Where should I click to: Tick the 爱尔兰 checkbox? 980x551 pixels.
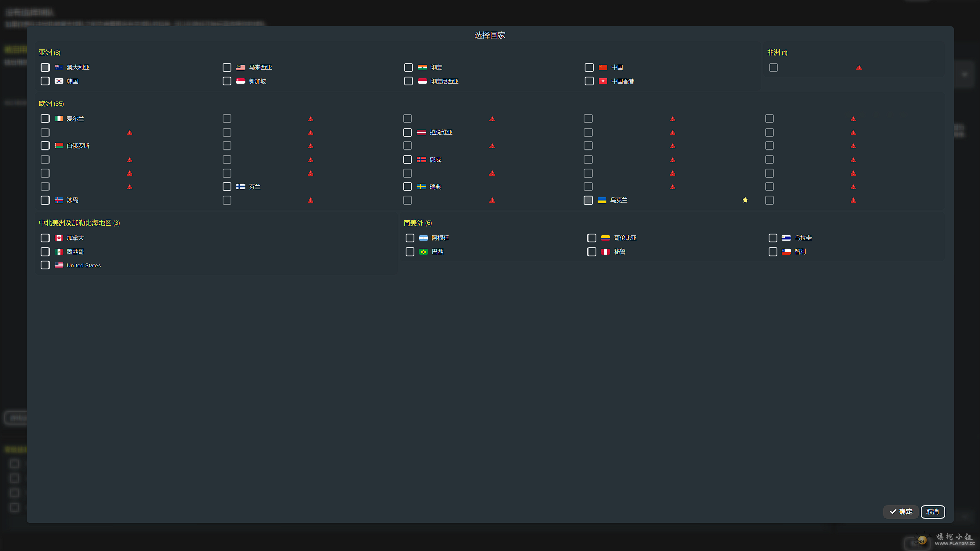pyautogui.click(x=45, y=119)
